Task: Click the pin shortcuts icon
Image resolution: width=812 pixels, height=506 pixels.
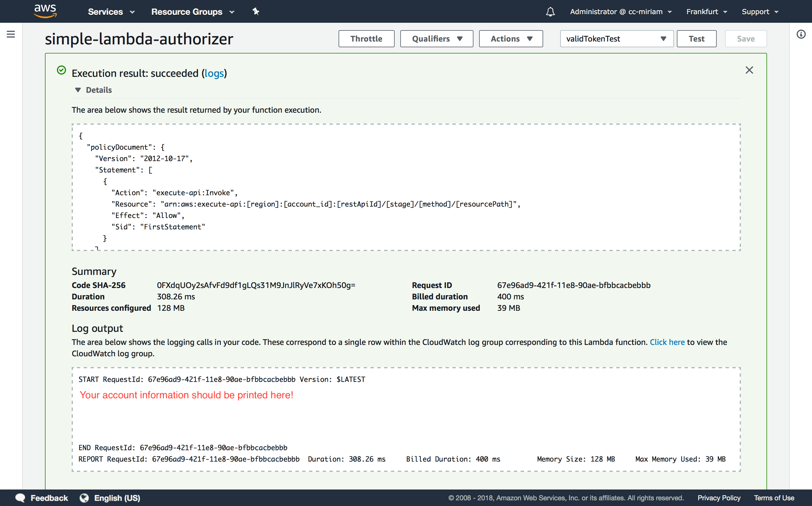Action: coord(255,12)
